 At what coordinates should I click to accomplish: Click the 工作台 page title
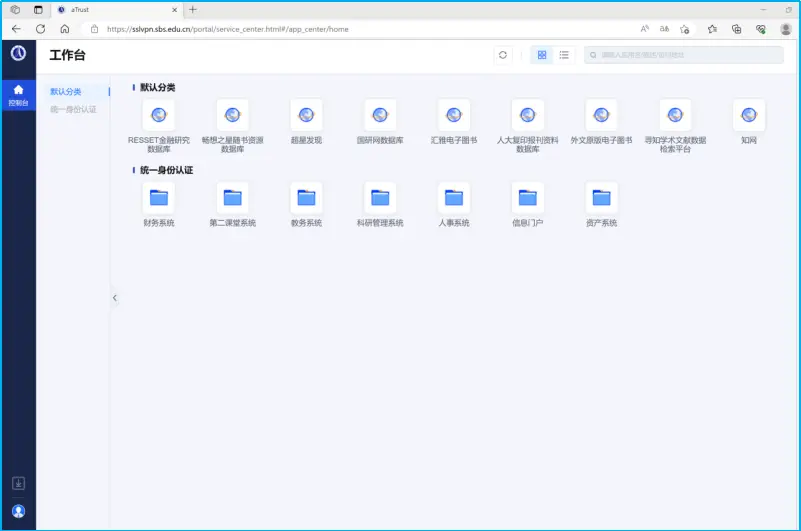tap(67, 55)
